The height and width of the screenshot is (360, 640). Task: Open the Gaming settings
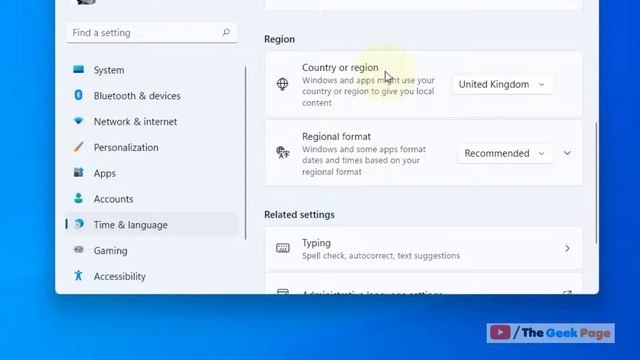(x=151, y=250)
